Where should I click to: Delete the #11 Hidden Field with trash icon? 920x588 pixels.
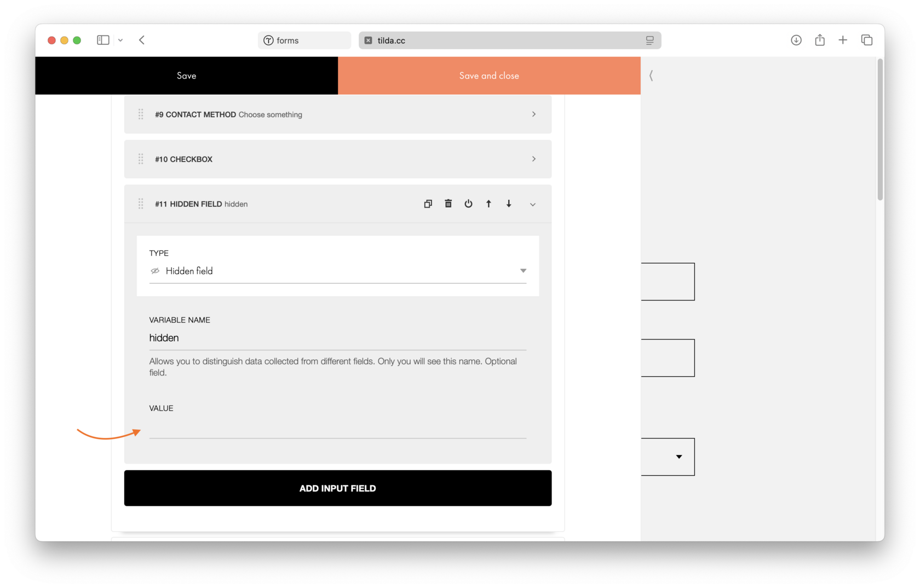(448, 204)
